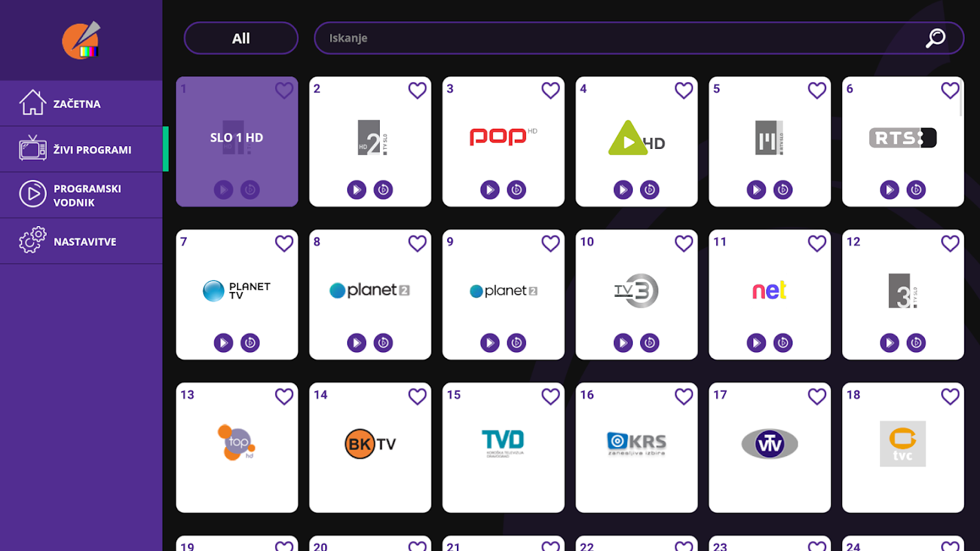This screenshot has width=980, height=551.
Task: Toggle favorite heart on BK TV
Action: coord(418,396)
